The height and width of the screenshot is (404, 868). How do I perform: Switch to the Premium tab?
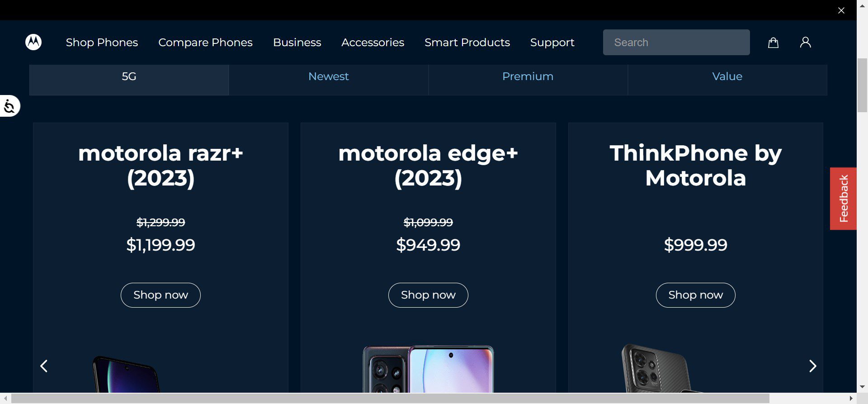pos(528,76)
